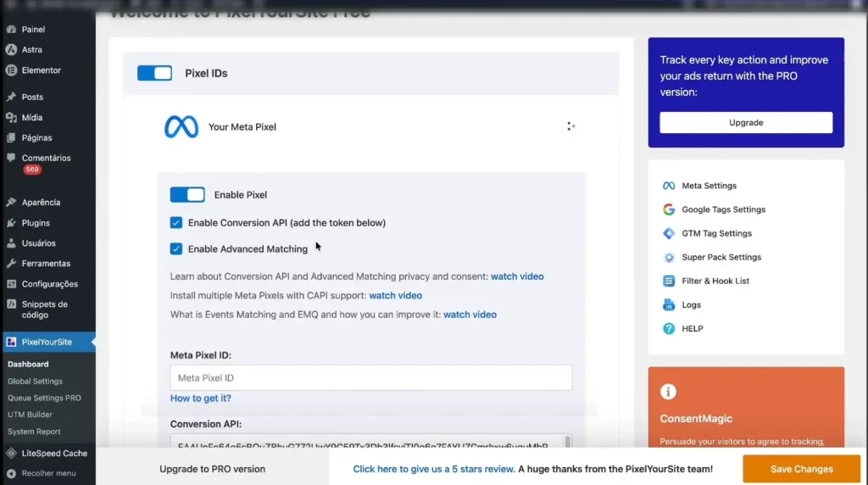The width and height of the screenshot is (868, 485).
Task: Click the Plugins plug icon
Action: (x=11, y=223)
